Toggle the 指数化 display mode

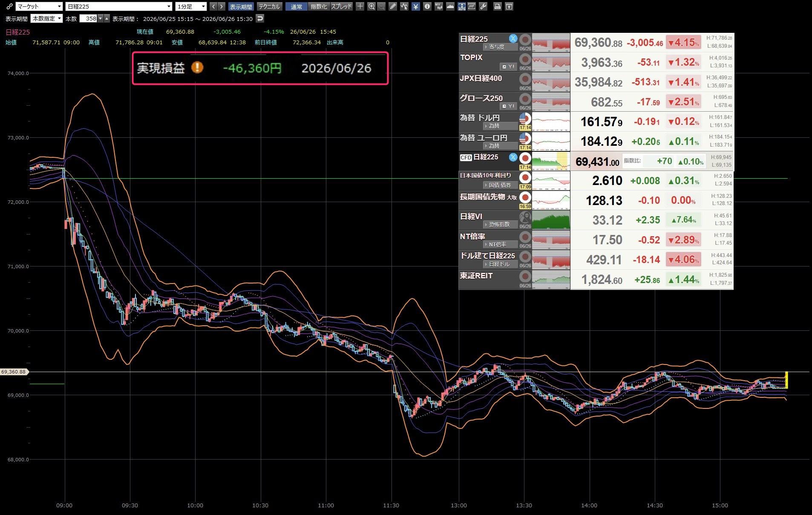(x=319, y=6)
